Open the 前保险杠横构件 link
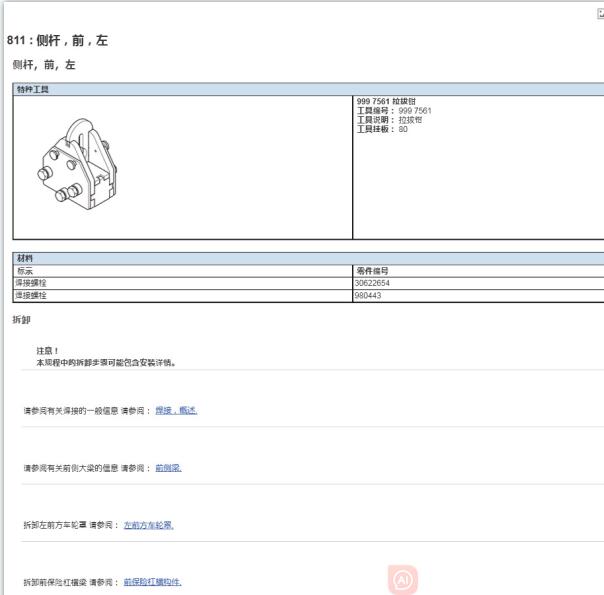 [153, 582]
